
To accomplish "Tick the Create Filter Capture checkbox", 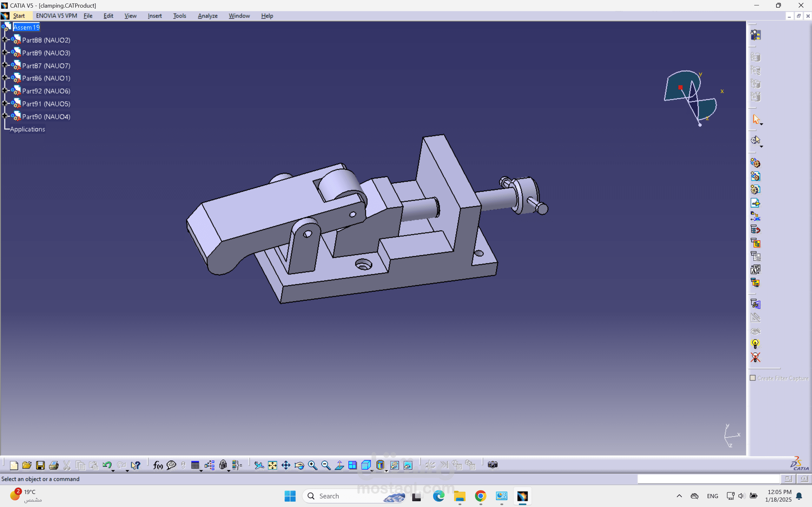I will [x=753, y=378].
